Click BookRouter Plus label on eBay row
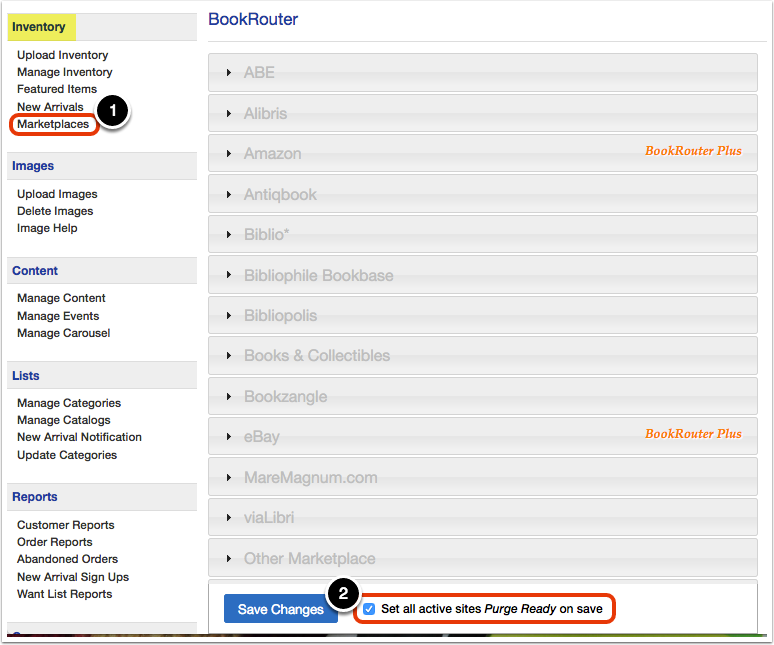 (x=693, y=434)
